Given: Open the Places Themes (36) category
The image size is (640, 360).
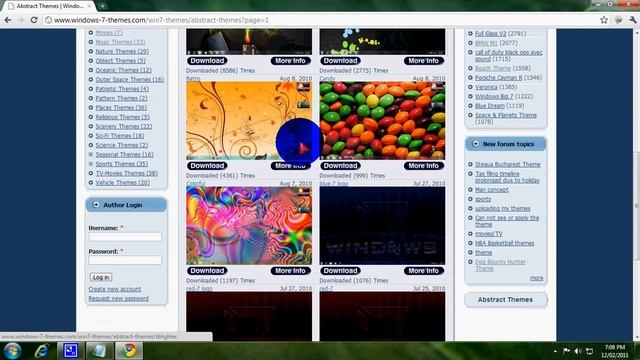Looking at the screenshot, I should tap(121, 108).
